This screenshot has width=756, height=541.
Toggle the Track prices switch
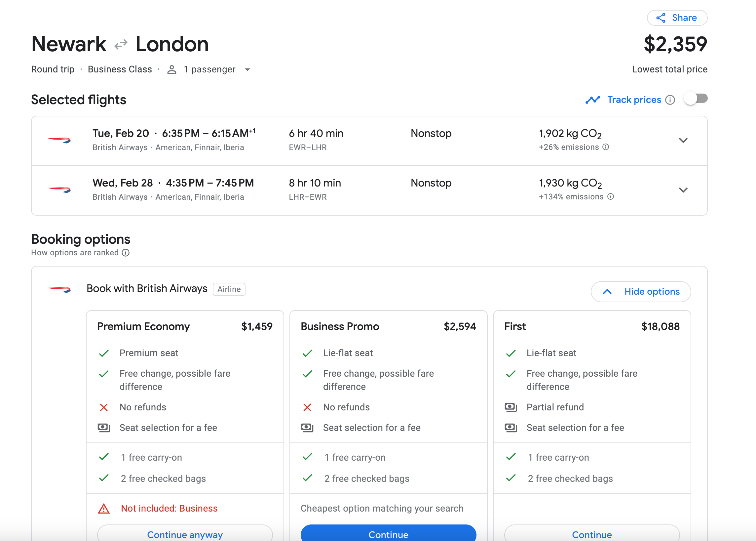pos(696,99)
